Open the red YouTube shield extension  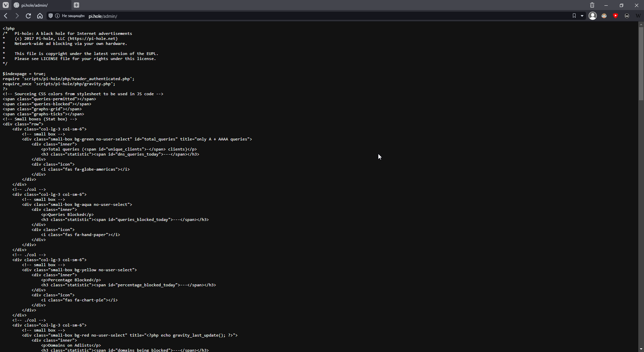click(615, 16)
